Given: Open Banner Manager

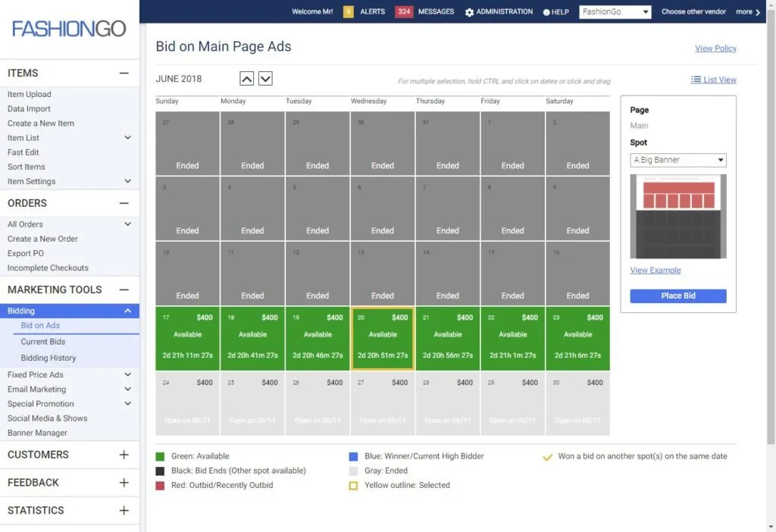Looking at the screenshot, I should (37, 433).
